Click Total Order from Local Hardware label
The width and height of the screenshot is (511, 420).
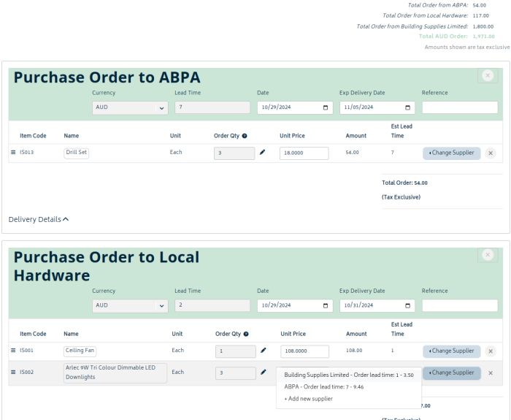point(426,15)
